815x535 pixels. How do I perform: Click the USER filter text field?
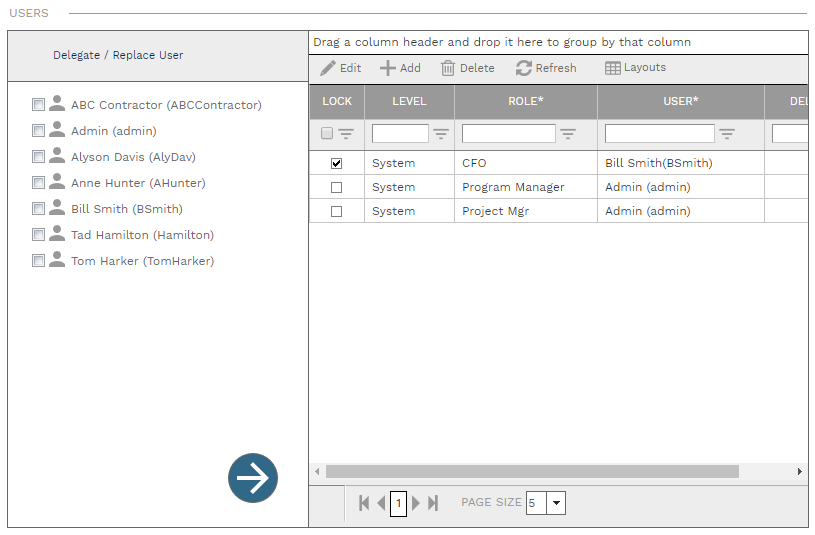pos(660,134)
